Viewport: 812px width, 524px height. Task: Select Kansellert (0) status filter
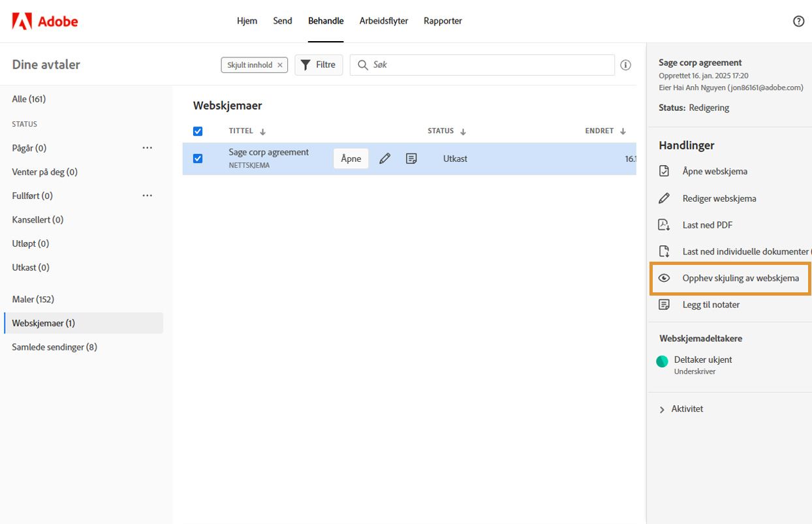point(38,220)
